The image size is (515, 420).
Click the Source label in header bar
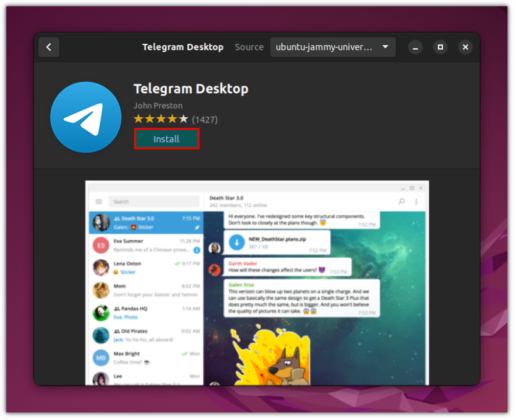click(249, 47)
